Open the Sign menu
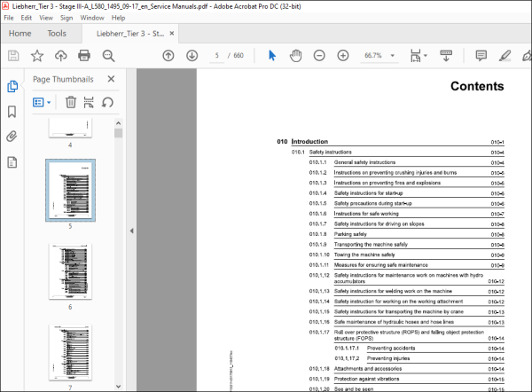Viewport: 532px width, 392px height. pos(66,18)
